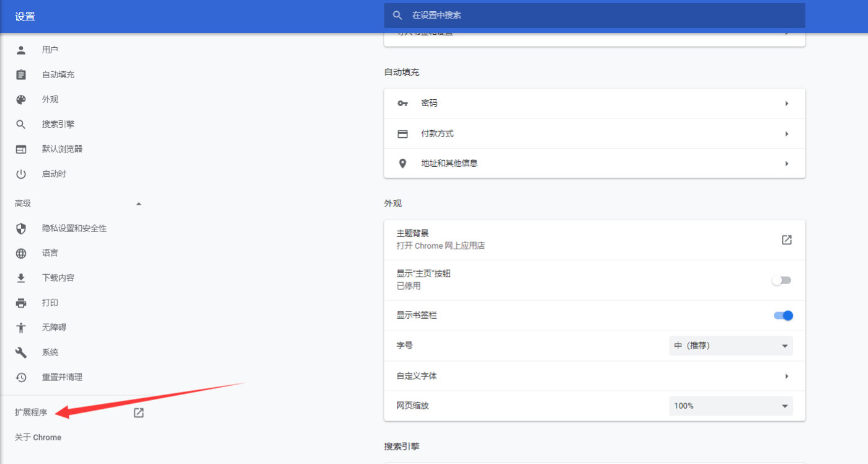Click the 主题背景 row
The width and height of the screenshot is (868, 464).
coord(595,239)
